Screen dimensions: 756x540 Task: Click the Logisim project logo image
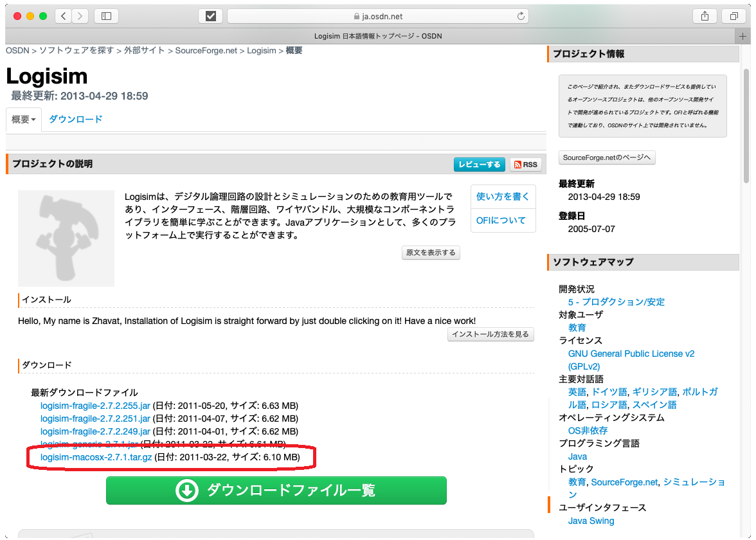(66, 238)
